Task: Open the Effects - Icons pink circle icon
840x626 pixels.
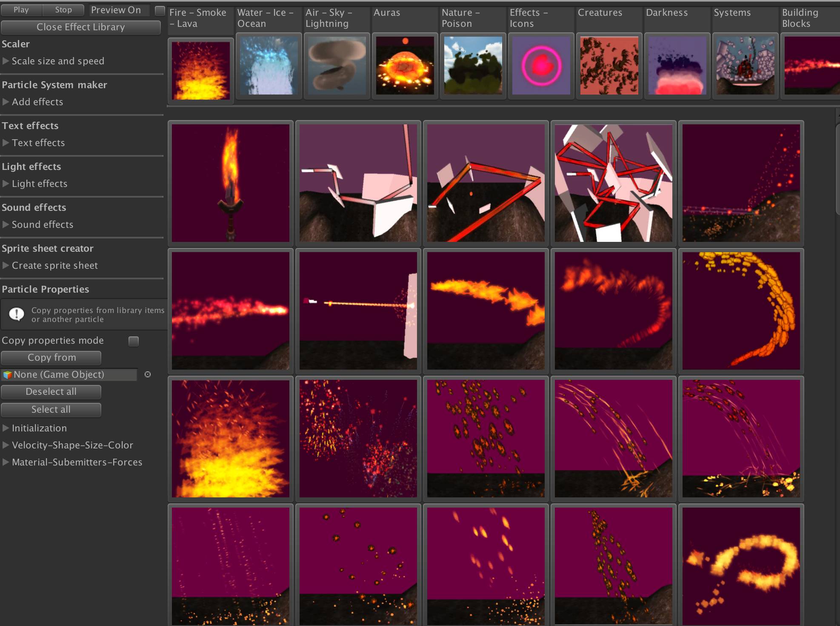Action: [x=541, y=66]
